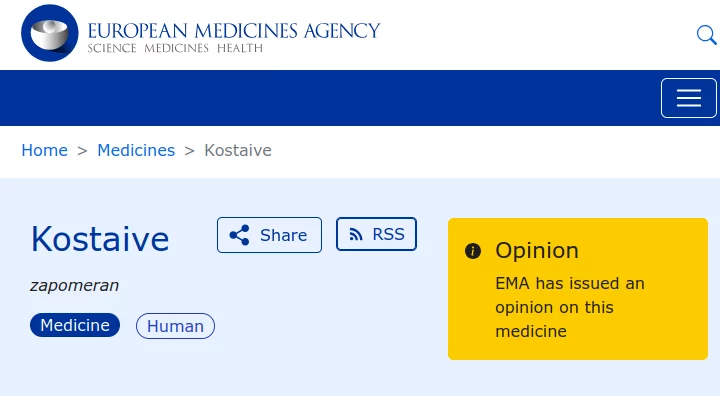Click the European Medicines Agency title text
720x396 pixels.
pyautogui.click(x=234, y=31)
